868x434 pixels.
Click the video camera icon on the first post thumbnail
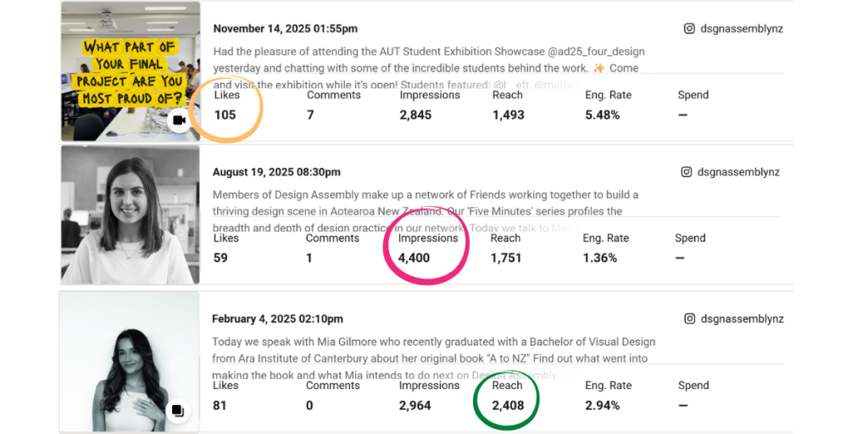pyautogui.click(x=179, y=120)
